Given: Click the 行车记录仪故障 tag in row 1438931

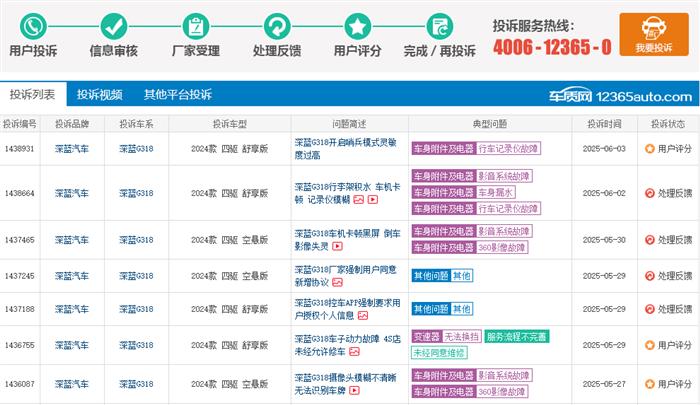Looking at the screenshot, I should click(508, 148).
